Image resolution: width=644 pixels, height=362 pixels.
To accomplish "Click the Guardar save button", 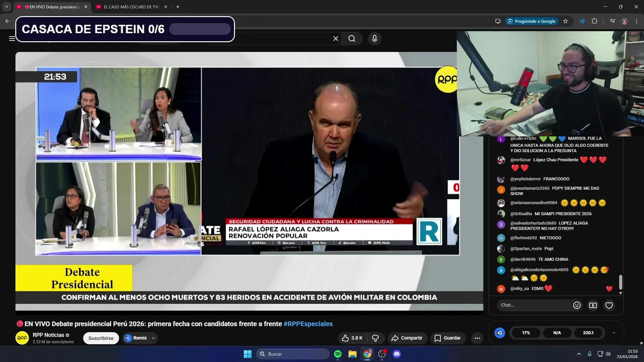I will tap(448, 338).
